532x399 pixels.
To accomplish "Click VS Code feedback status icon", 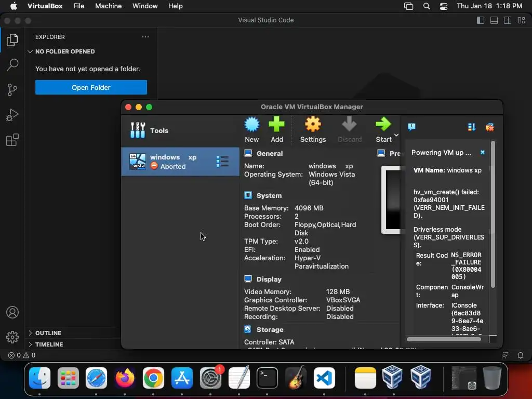I will click(x=505, y=355).
